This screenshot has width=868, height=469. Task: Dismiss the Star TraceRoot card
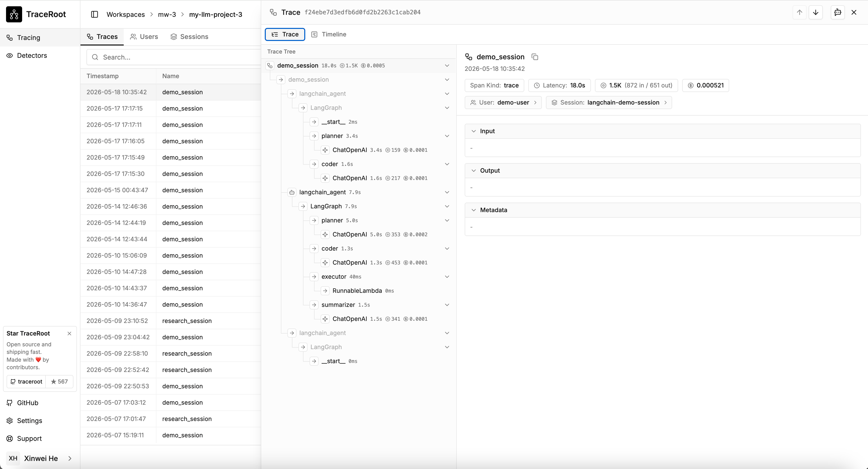click(69, 334)
